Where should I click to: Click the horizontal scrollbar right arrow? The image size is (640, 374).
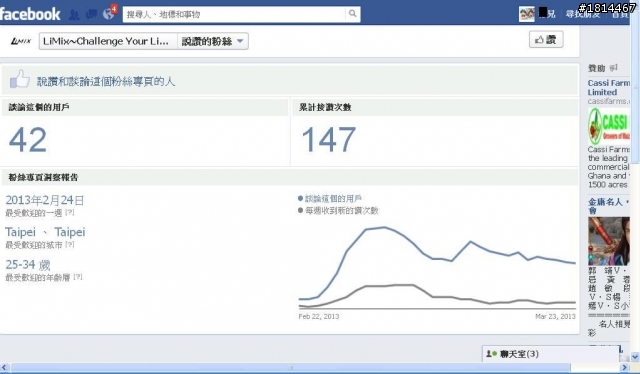pyautogui.click(x=624, y=367)
